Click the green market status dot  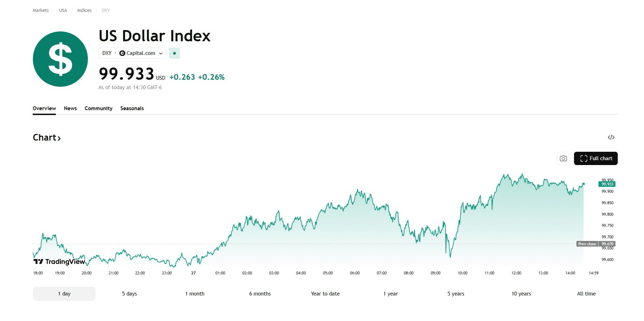pos(174,53)
